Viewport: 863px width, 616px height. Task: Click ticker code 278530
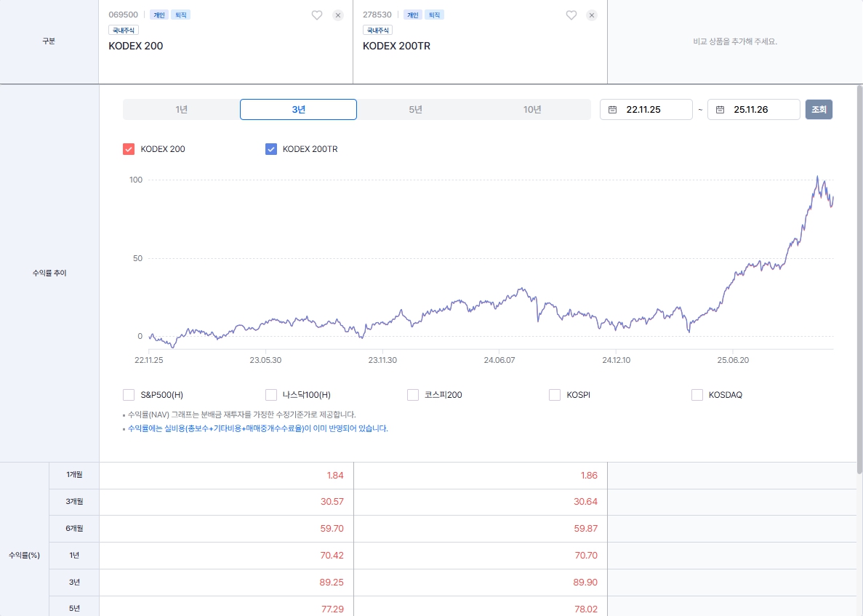[377, 15]
